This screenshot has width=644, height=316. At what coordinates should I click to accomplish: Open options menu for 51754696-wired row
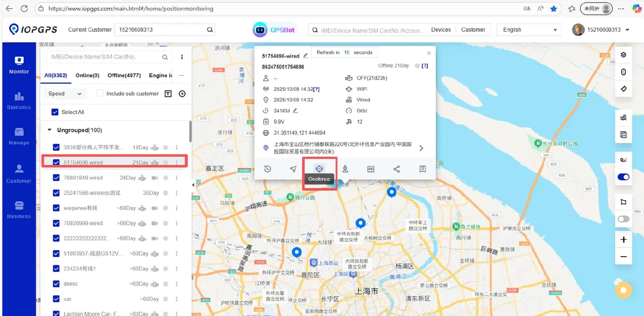click(177, 163)
